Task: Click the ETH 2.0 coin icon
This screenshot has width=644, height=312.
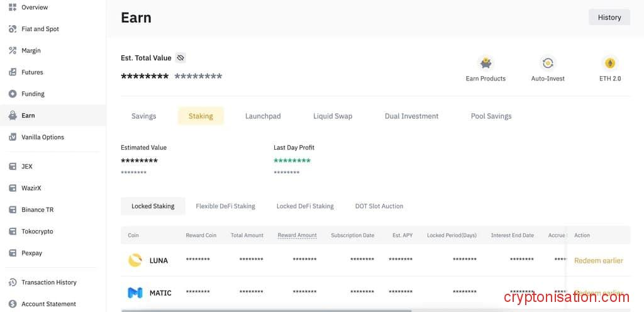Action: pyautogui.click(x=609, y=64)
